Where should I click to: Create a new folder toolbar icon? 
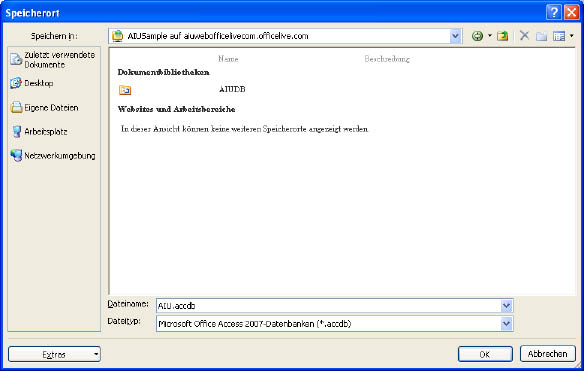pyautogui.click(x=542, y=36)
